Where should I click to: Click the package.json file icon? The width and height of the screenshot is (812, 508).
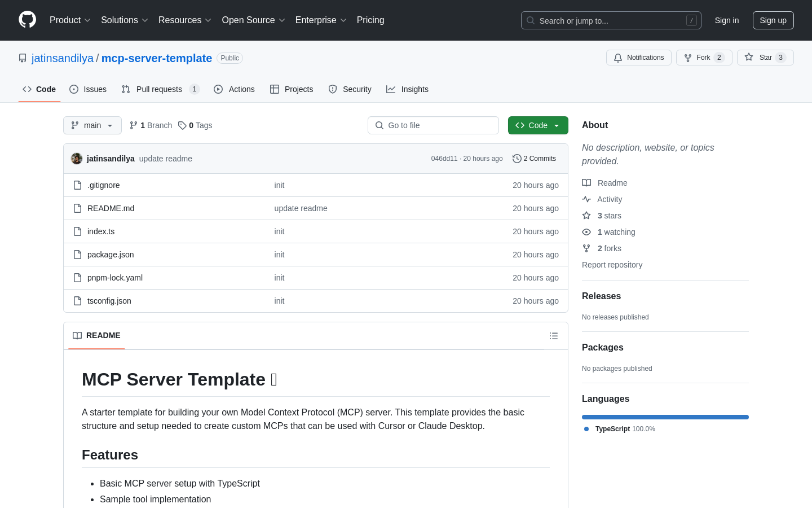coord(78,255)
